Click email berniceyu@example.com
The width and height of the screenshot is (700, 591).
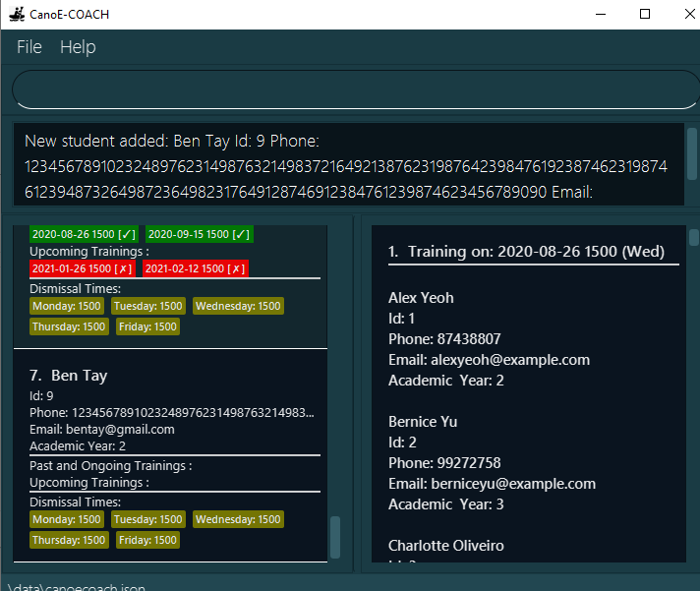492,484
